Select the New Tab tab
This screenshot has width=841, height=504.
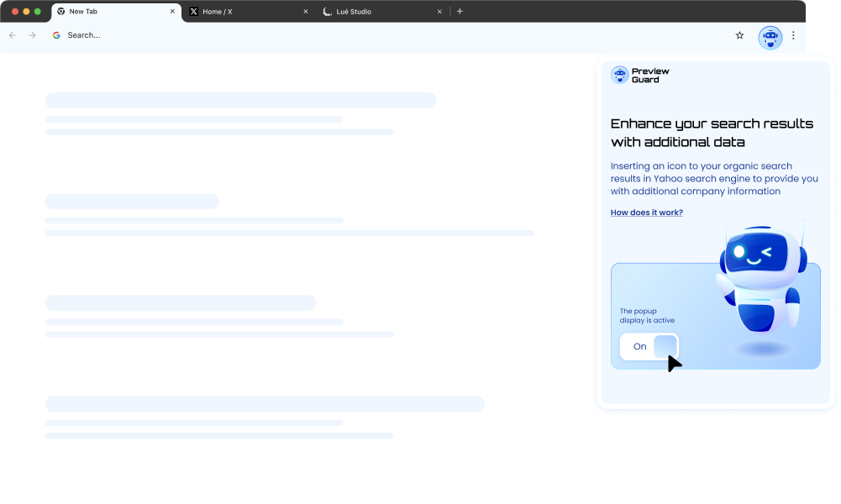pyautogui.click(x=109, y=12)
